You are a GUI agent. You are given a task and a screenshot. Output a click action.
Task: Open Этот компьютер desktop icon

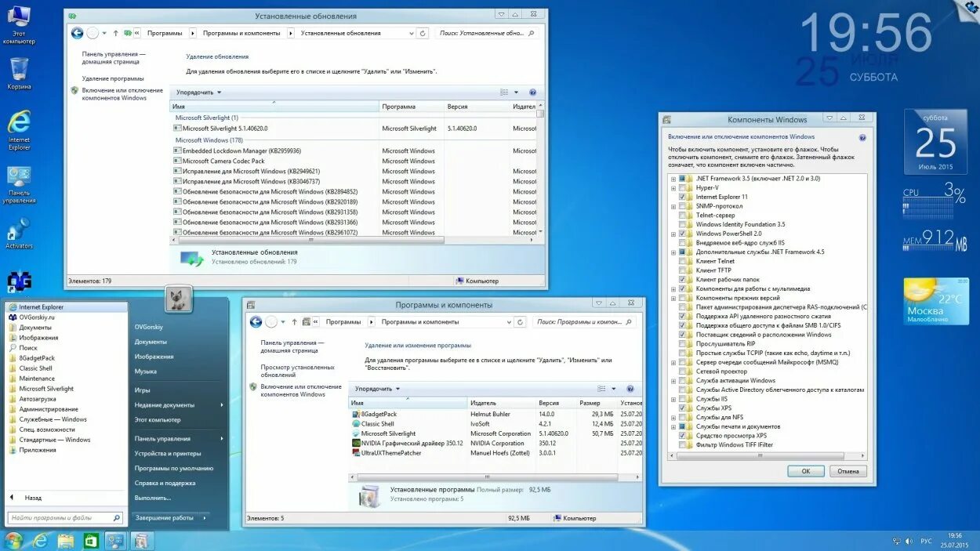pyautogui.click(x=19, y=24)
